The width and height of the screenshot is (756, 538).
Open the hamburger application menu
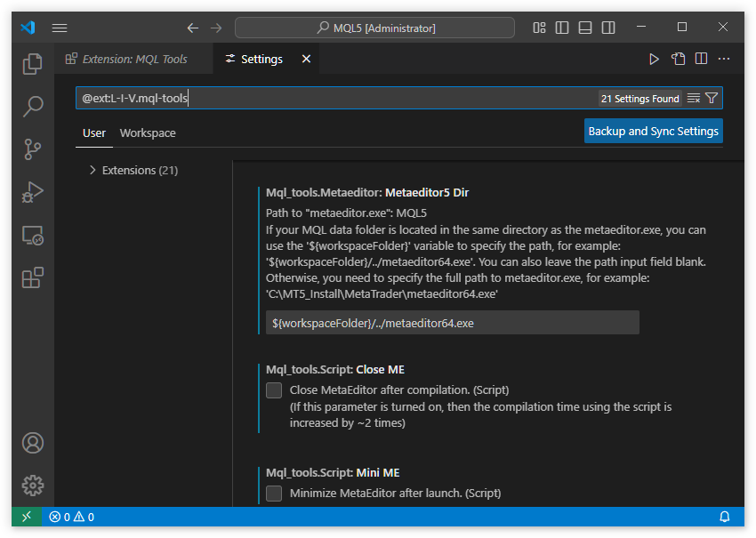click(60, 28)
